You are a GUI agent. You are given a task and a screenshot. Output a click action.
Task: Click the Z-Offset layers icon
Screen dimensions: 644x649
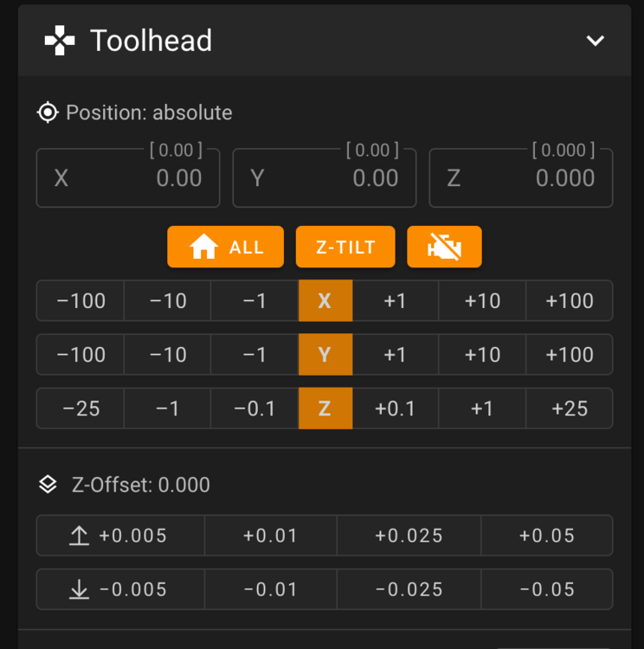point(48,485)
